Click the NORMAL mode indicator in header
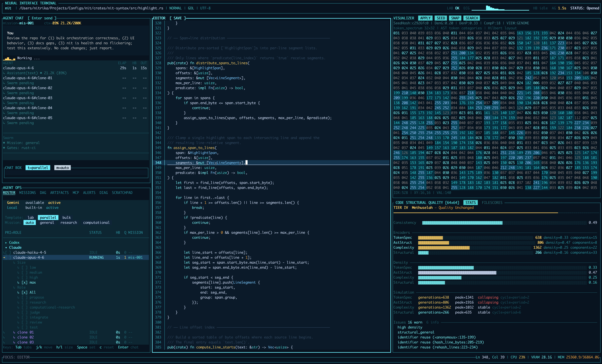Screen dimensions: 602x364 (175, 8)
